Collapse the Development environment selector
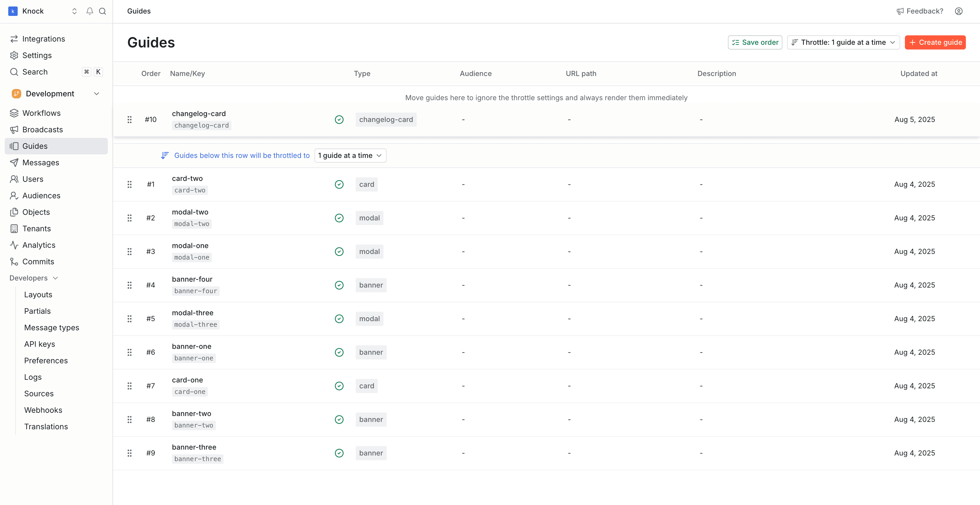The image size is (980, 505). [x=97, y=93]
